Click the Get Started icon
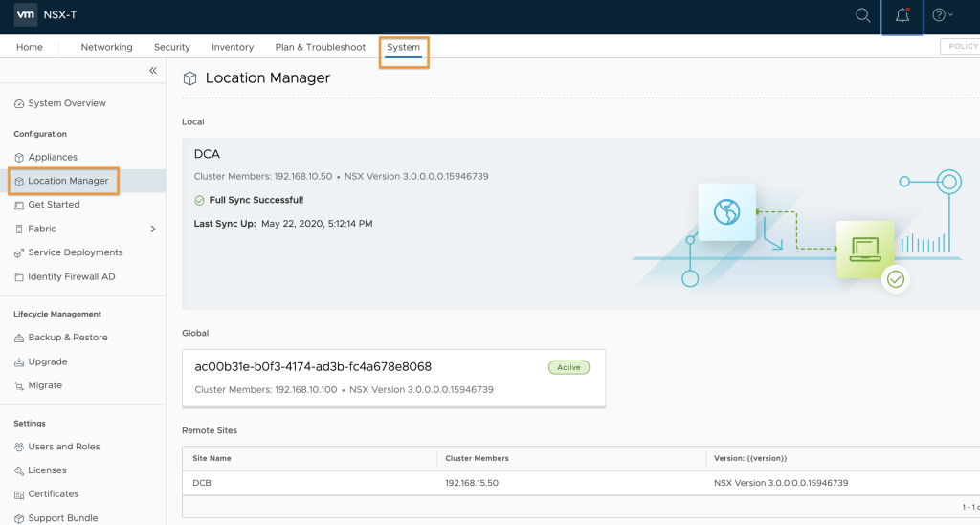The width and height of the screenshot is (980, 525). click(19, 205)
